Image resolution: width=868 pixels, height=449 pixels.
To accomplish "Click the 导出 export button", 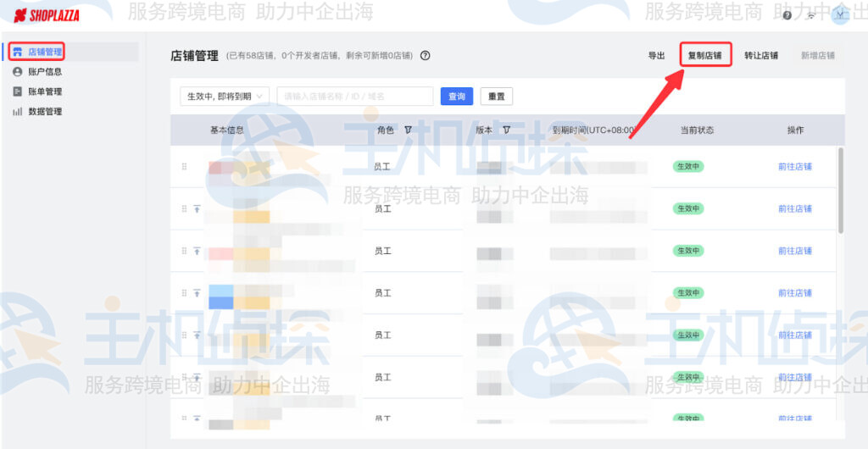I will 656,56.
